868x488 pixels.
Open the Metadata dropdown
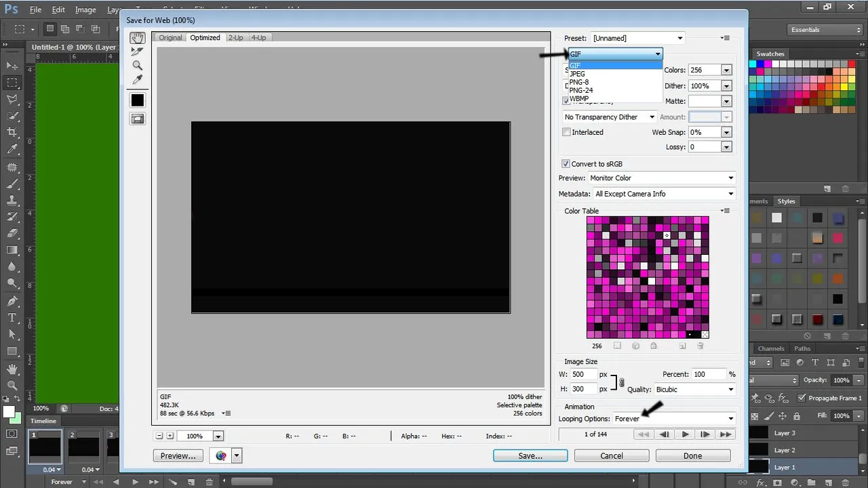click(664, 194)
